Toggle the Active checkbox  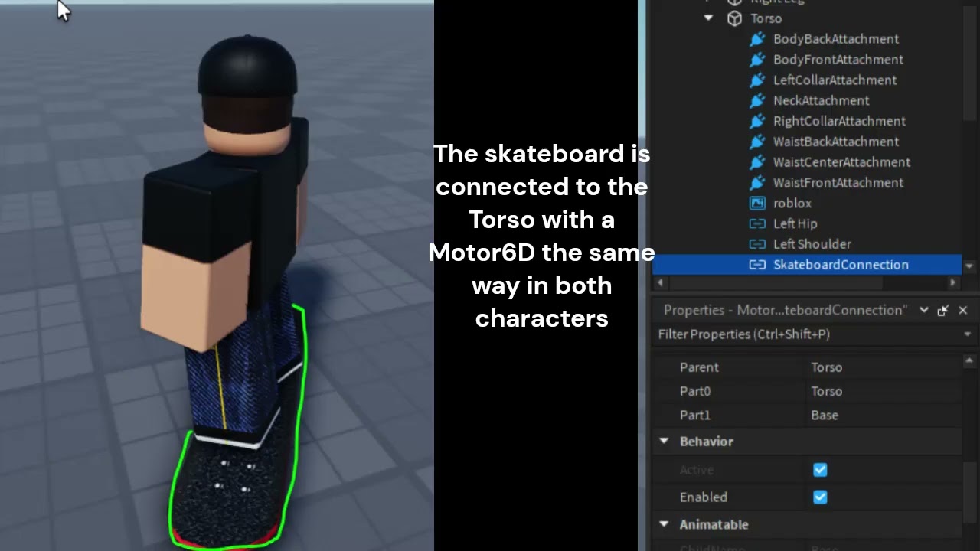[x=820, y=470]
